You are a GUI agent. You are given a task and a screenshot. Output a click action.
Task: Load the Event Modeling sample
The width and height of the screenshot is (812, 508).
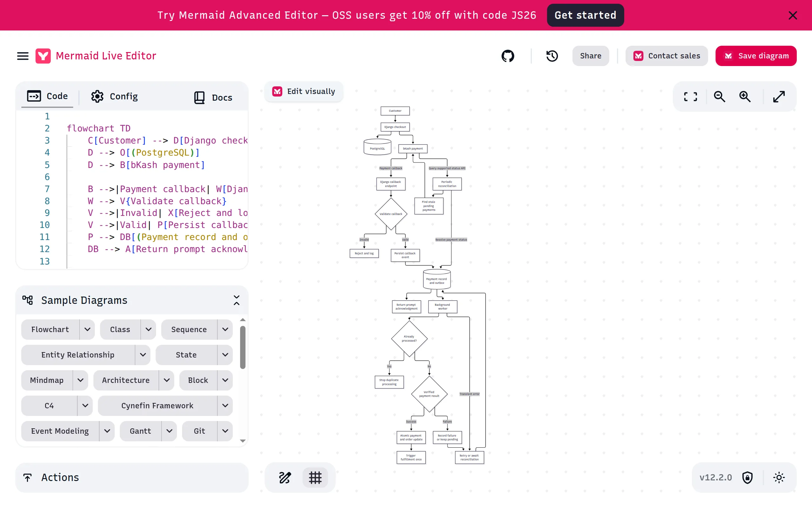point(60,431)
